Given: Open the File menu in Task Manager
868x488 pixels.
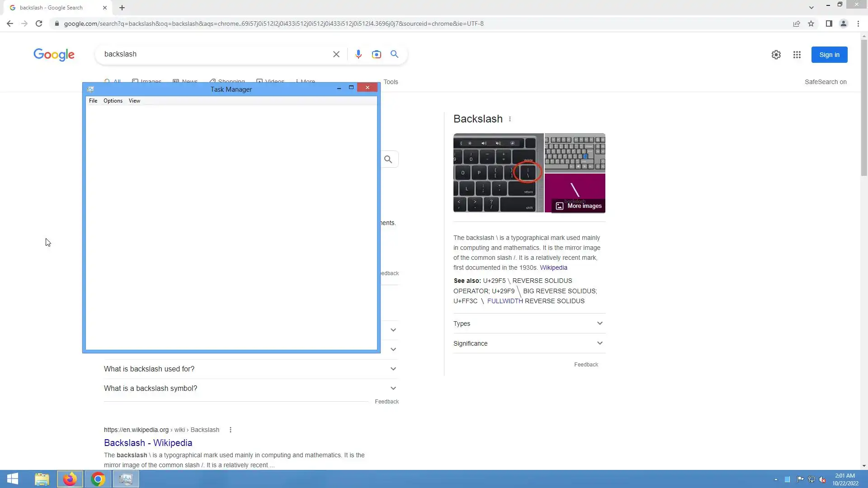Looking at the screenshot, I should (93, 101).
